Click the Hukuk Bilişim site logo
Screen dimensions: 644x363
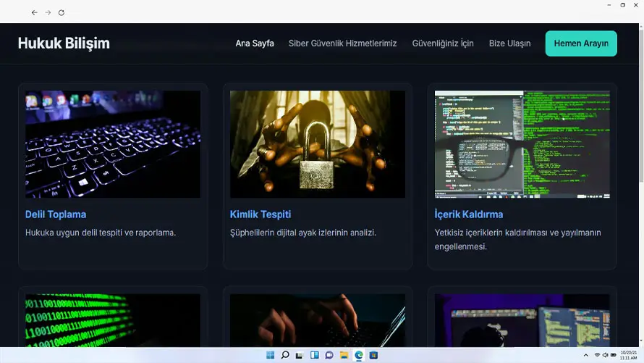(x=64, y=43)
